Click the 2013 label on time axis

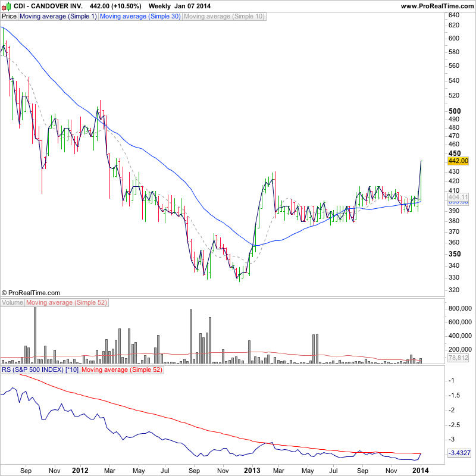[x=252, y=471]
